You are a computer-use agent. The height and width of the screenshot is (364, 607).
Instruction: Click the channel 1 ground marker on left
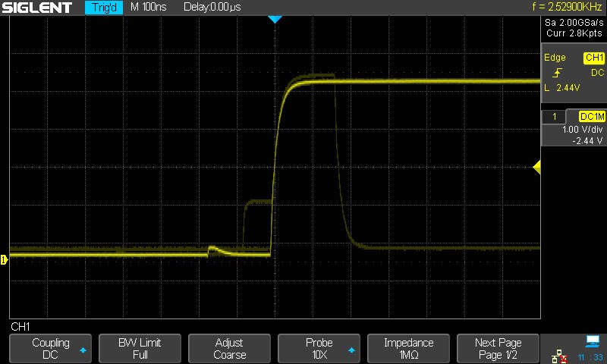[x=4, y=260]
